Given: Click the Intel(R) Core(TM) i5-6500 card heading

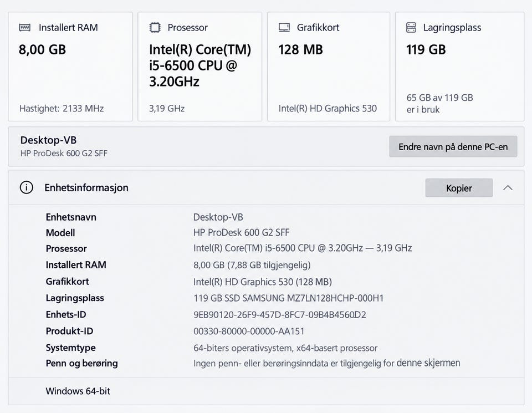Looking at the screenshot, I should [x=200, y=65].
